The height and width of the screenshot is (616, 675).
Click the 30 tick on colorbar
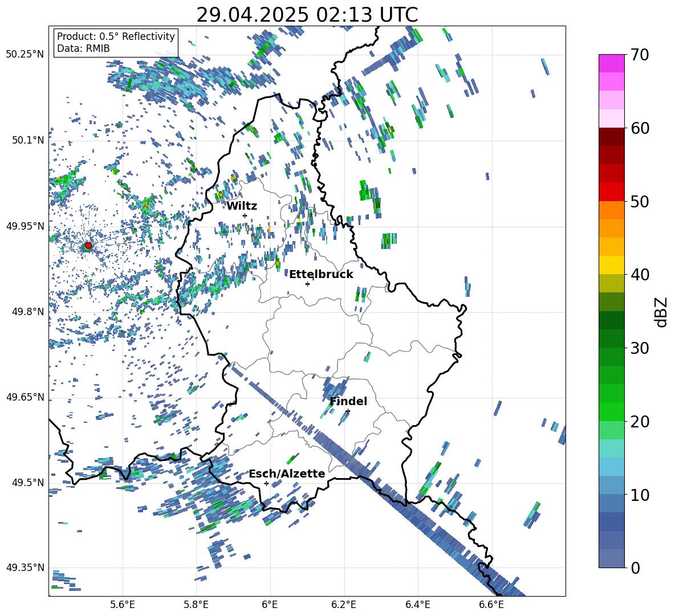(640, 348)
